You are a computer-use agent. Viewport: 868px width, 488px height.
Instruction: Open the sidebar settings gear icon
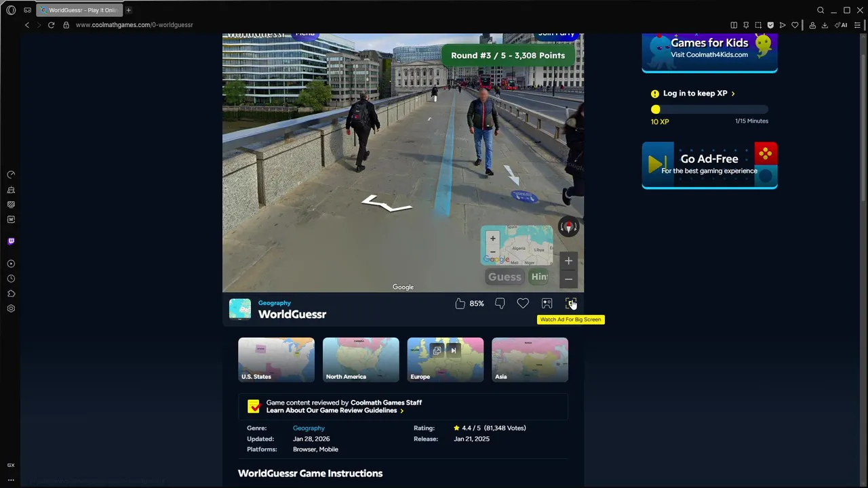click(x=11, y=308)
